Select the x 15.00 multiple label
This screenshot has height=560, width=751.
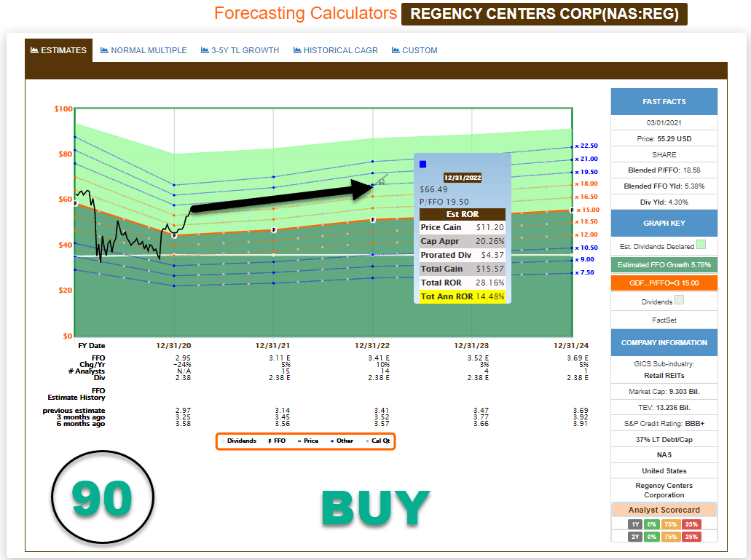(x=588, y=210)
